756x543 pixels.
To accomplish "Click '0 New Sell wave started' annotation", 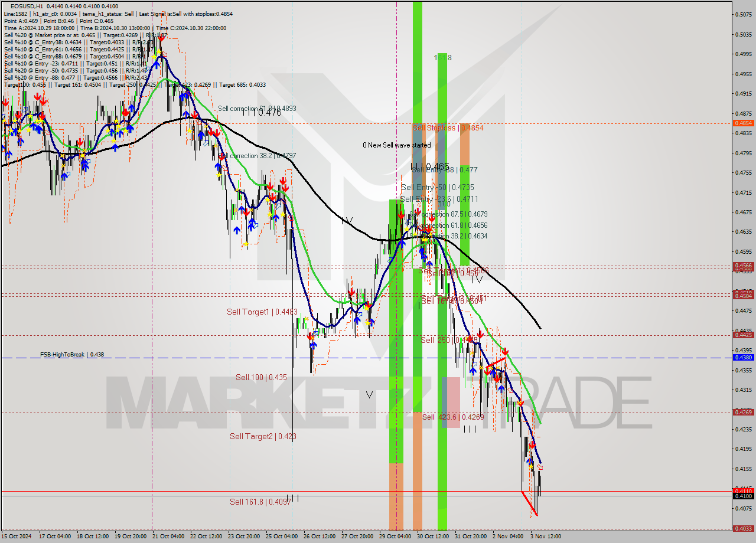I will click(x=397, y=145).
